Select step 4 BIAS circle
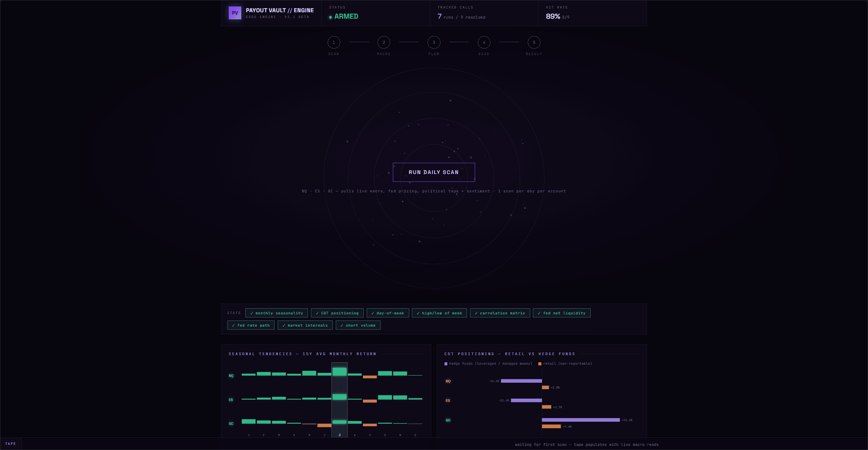The height and width of the screenshot is (450, 868). [484, 42]
